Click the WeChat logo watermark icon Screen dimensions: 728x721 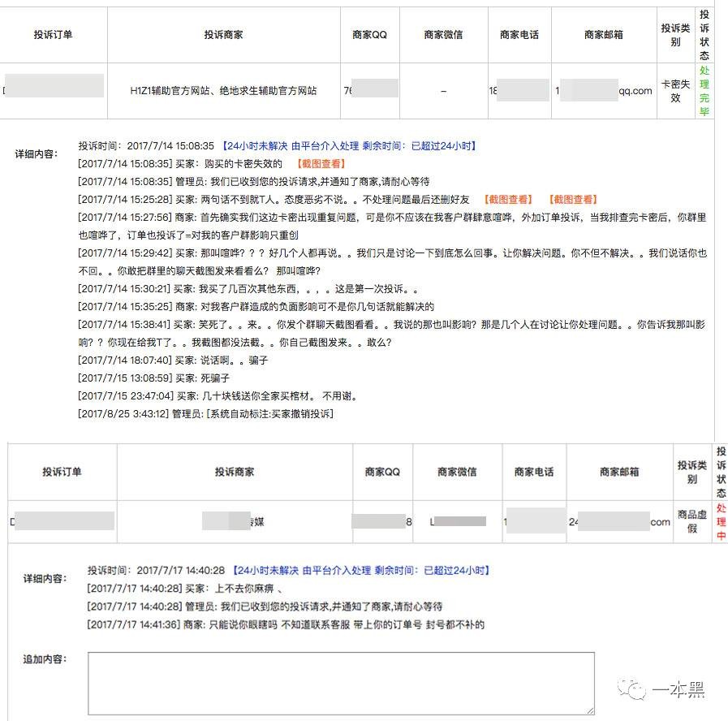coord(631,689)
